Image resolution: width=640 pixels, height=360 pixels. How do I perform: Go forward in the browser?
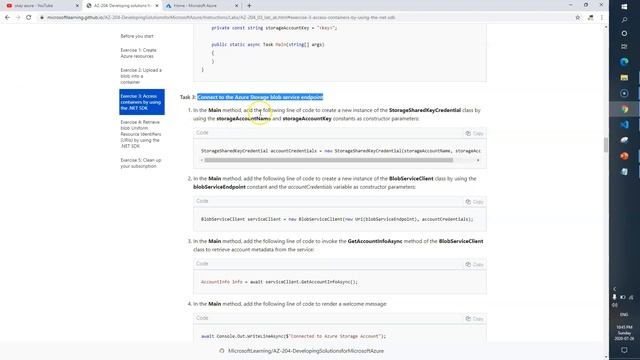coord(18,18)
